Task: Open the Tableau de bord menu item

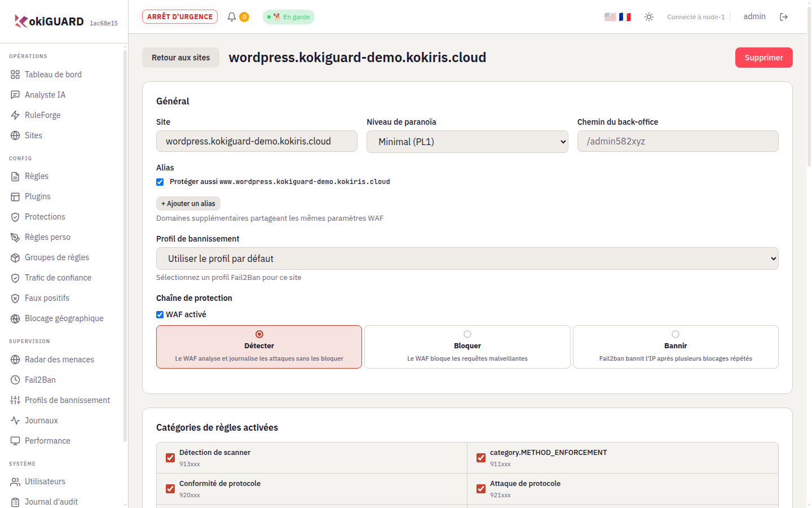Action: click(62, 75)
